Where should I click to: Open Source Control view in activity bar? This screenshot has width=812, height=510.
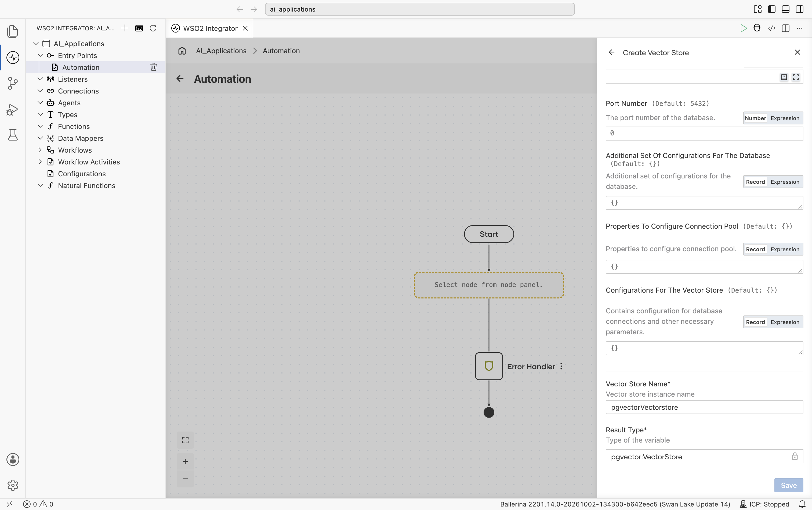[13, 83]
